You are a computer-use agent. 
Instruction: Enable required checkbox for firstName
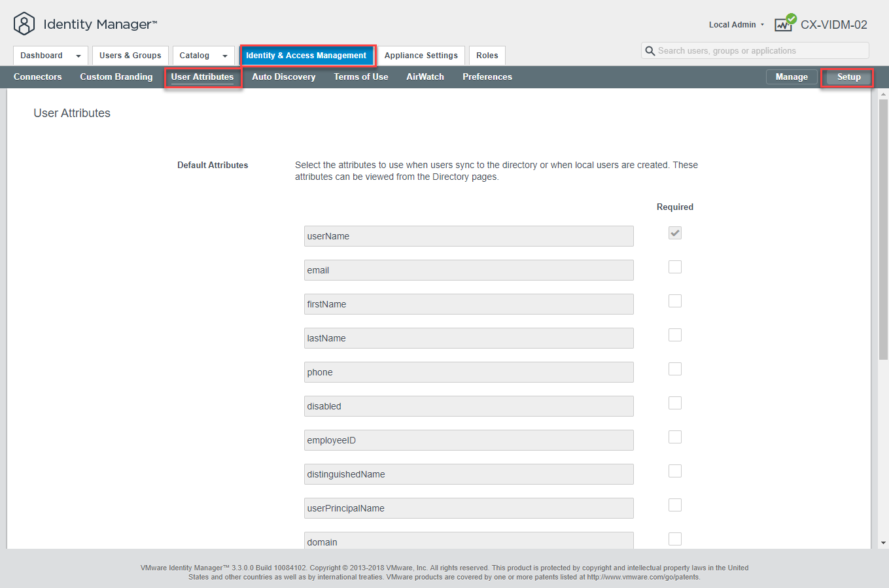pyautogui.click(x=675, y=301)
